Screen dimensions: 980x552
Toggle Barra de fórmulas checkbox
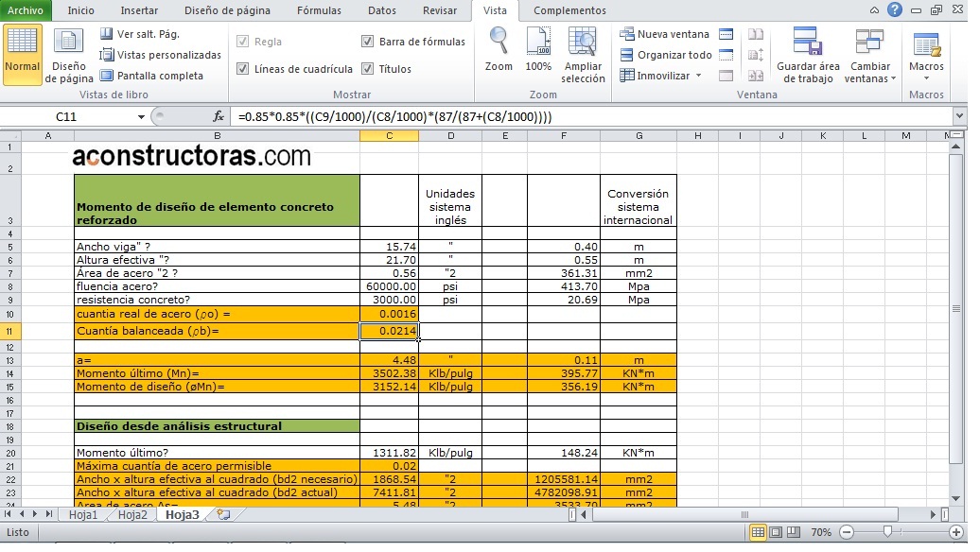point(367,42)
